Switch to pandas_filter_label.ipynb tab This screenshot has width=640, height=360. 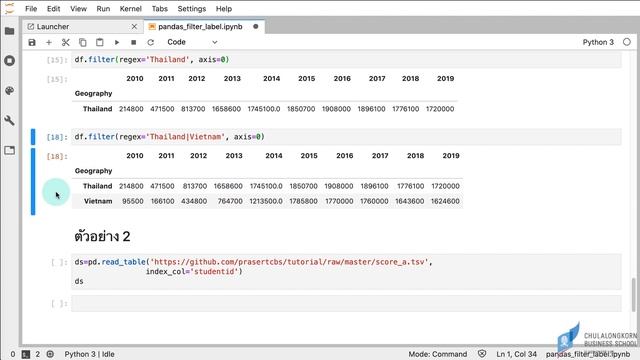(204, 27)
